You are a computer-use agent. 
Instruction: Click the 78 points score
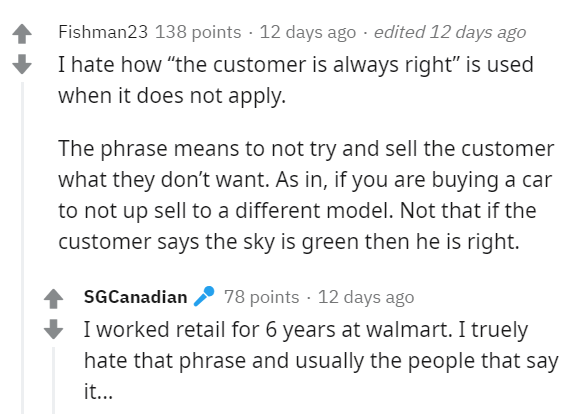coord(262,297)
